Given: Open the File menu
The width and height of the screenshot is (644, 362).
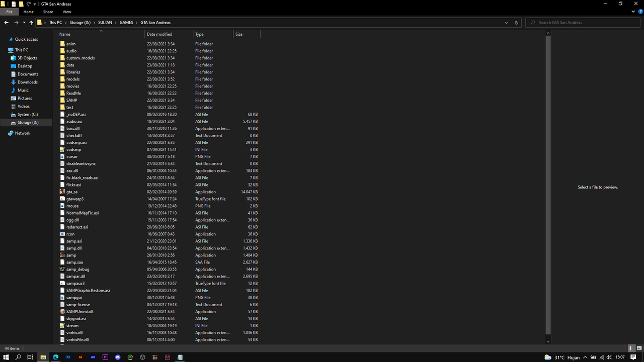Looking at the screenshot, I should click(9, 12).
